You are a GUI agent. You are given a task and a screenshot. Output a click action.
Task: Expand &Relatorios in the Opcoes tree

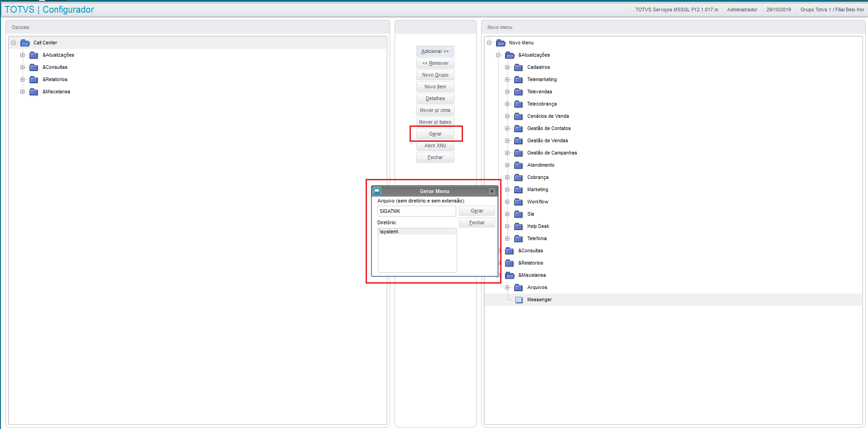(x=22, y=79)
